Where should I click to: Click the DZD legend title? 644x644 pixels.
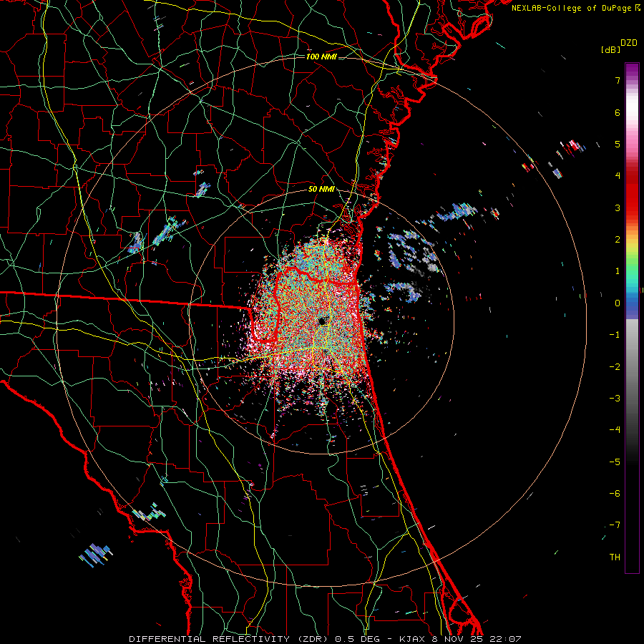click(x=629, y=43)
